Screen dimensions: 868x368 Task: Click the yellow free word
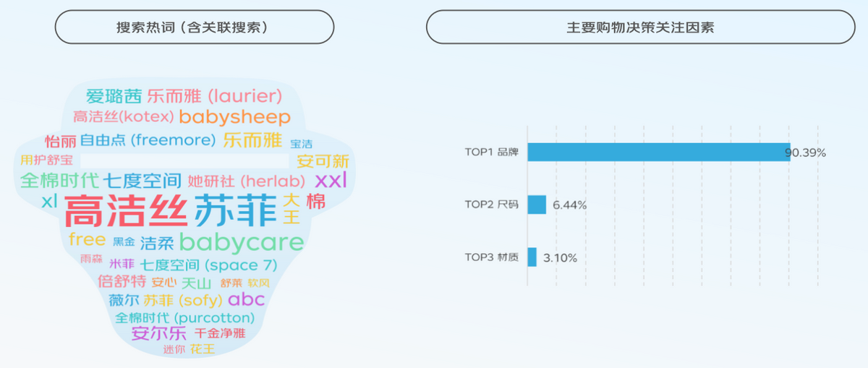[x=88, y=239]
